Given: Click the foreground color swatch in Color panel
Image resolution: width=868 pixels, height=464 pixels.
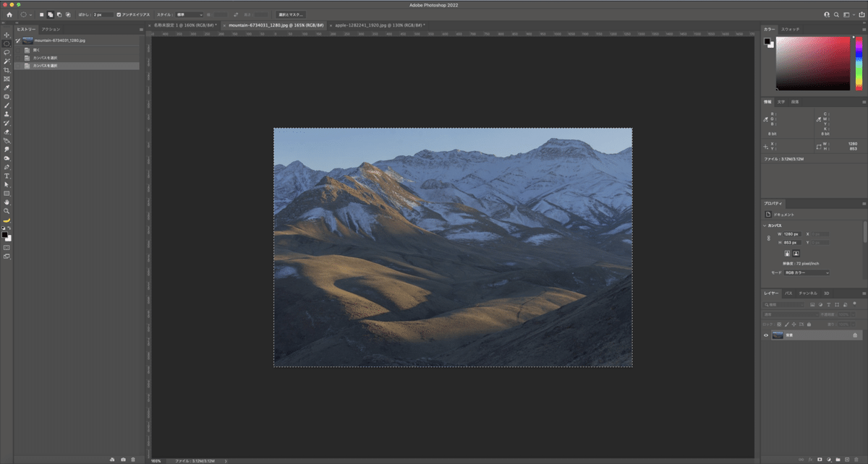Looking at the screenshot, I should 767,41.
